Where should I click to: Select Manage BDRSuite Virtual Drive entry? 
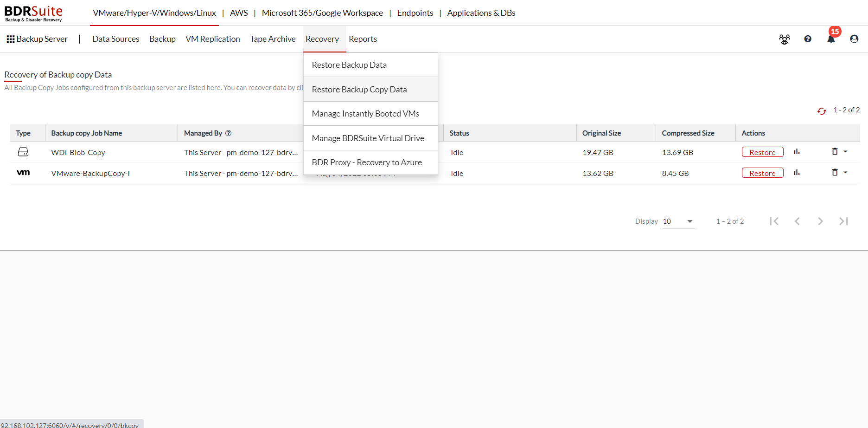pos(370,138)
